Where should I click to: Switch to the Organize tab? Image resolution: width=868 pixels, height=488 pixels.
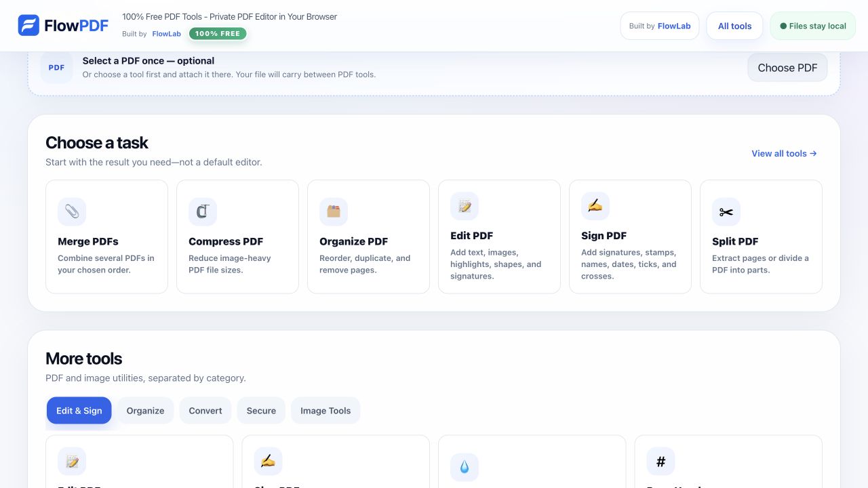[145, 411]
